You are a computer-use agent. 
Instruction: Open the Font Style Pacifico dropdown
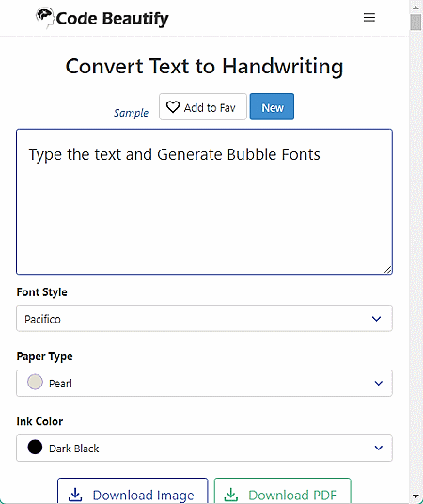click(204, 318)
